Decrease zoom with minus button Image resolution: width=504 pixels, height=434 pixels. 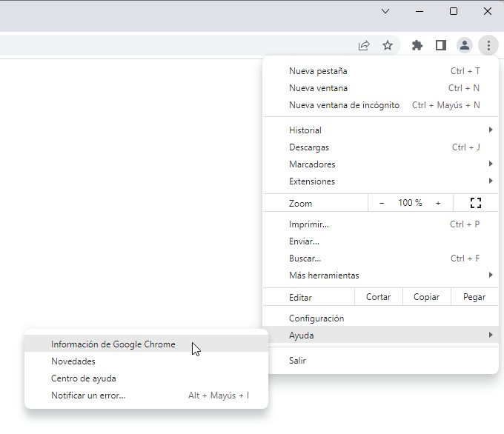382,203
